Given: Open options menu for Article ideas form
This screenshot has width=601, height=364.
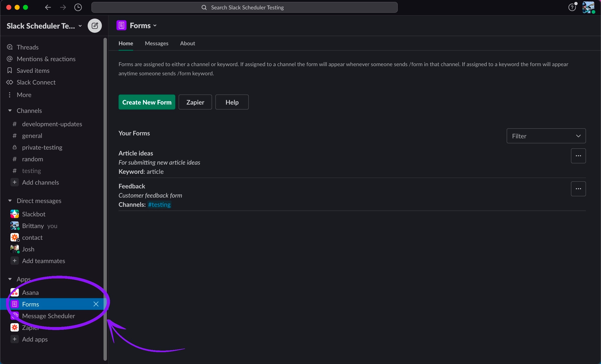Looking at the screenshot, I should [x=578, y=156].
